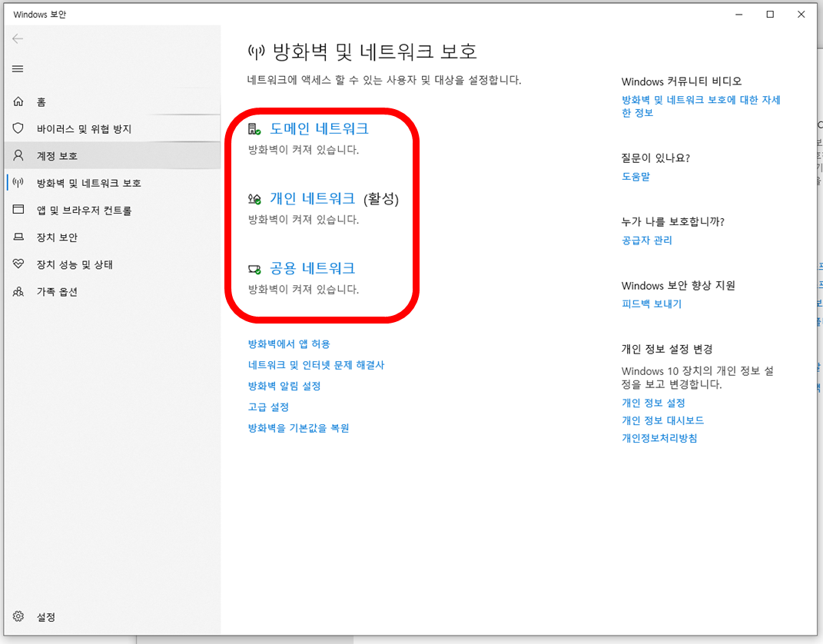Click 방화벽에서 앱 허용 link
Image resolution: width=823 pixels, height=644 pixels.
[289, 344]
